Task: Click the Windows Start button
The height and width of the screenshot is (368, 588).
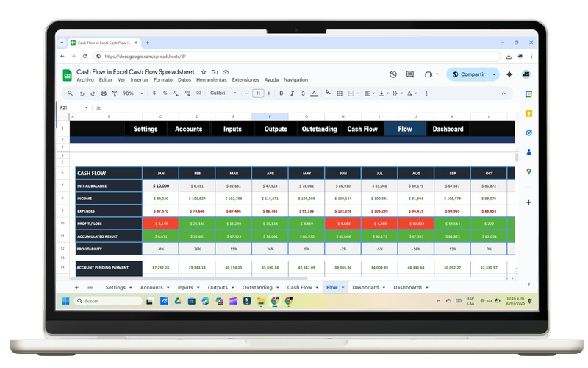Action: [65, 301]
